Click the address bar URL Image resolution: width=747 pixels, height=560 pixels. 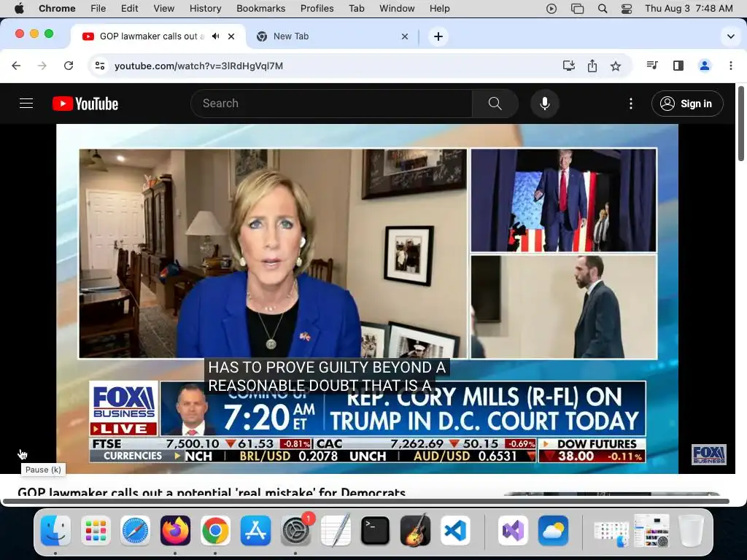[198, 66]
